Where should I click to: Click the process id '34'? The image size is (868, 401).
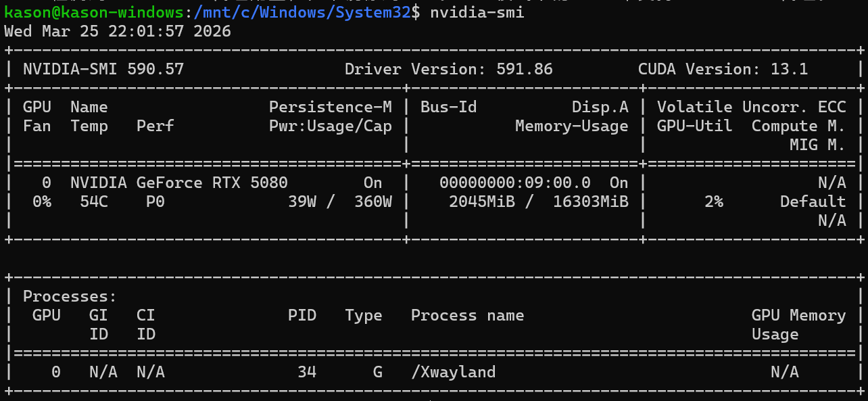pos(307,372)
